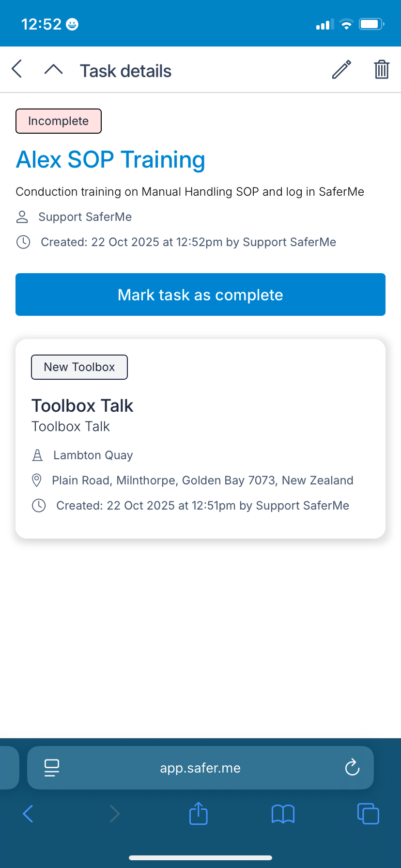The width and height of the screenshot is (401, 868).
Task: Go back with the left chevron in header
Action: coord(16,69)
